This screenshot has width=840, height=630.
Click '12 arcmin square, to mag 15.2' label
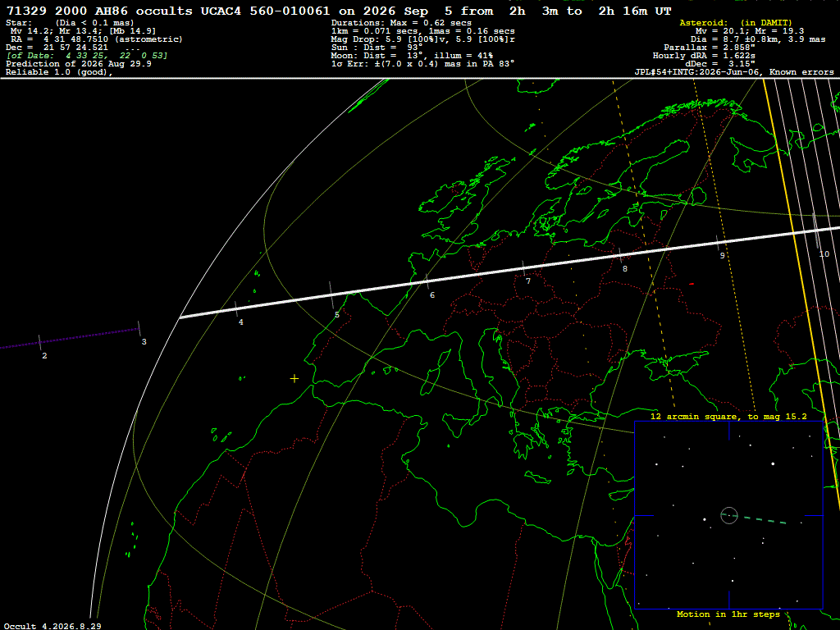click(728, 416)
